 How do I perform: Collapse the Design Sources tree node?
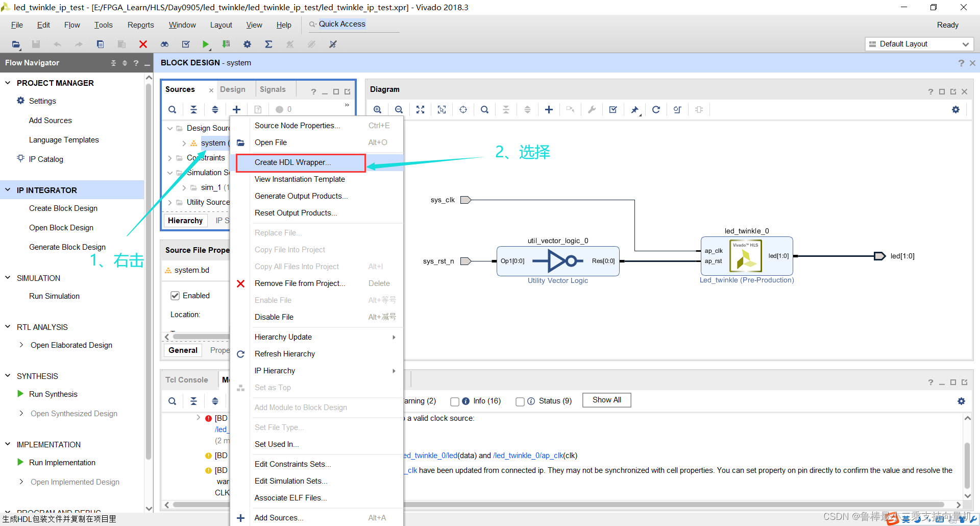click(170, 128)
